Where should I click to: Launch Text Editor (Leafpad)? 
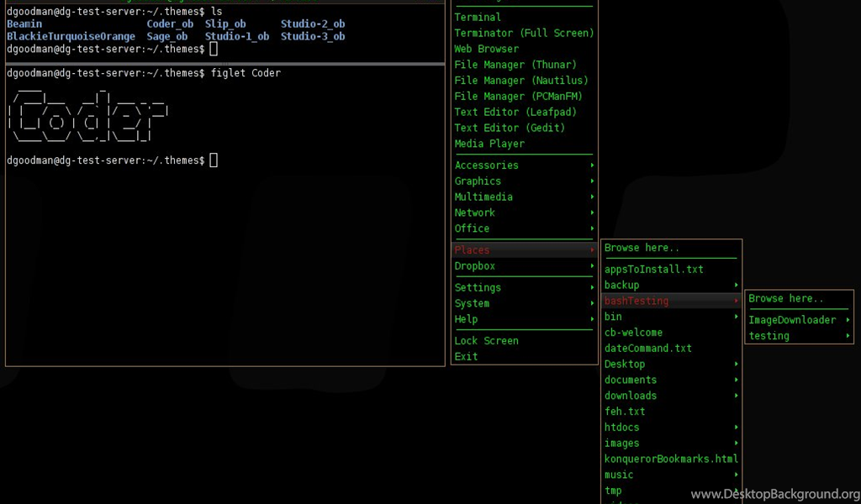(524, 113)
